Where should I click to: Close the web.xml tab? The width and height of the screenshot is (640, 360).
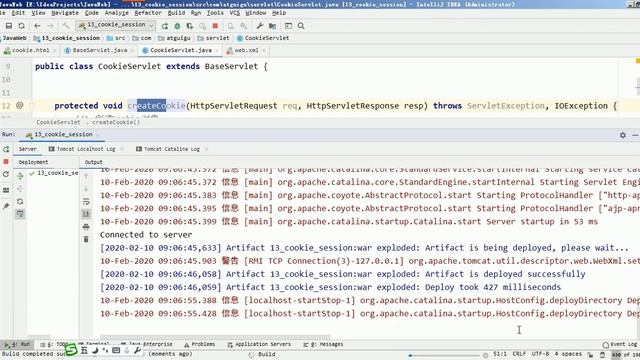click(264, 51)
